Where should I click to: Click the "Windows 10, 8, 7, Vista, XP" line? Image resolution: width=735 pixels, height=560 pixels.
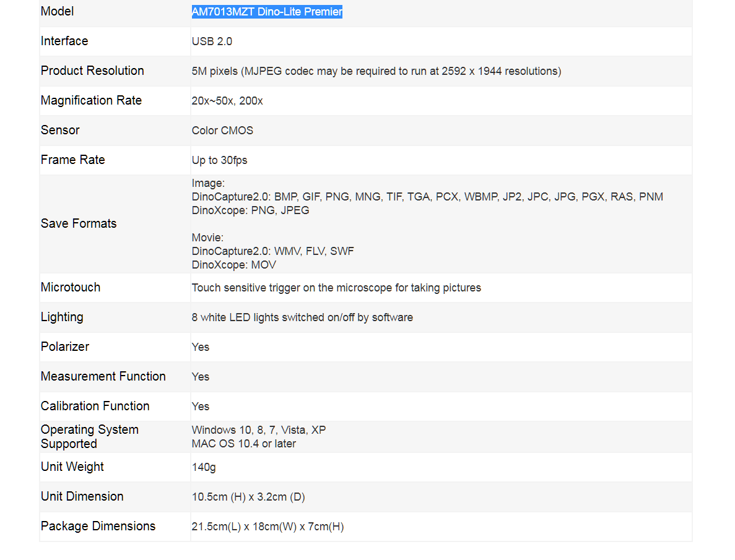(x=259, y=430)
